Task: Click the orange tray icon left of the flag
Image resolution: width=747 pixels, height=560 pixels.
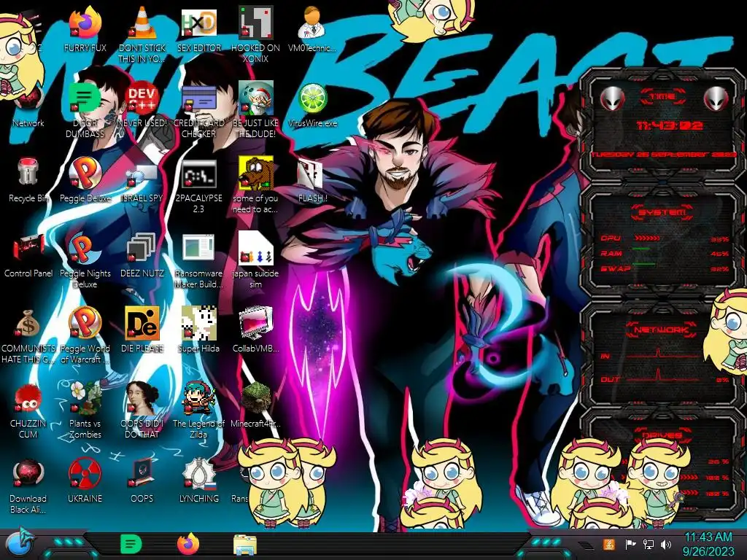Action: (x=609, y=544)
